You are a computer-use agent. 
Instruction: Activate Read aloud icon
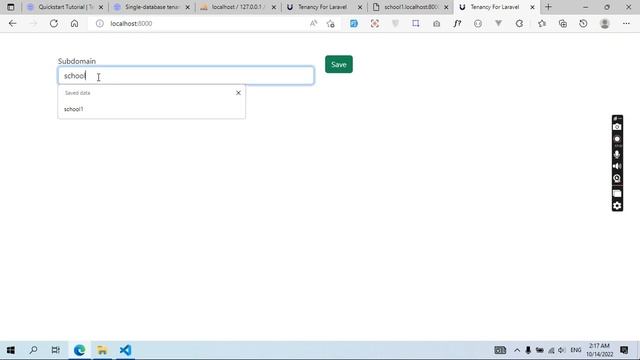point(313,24)
